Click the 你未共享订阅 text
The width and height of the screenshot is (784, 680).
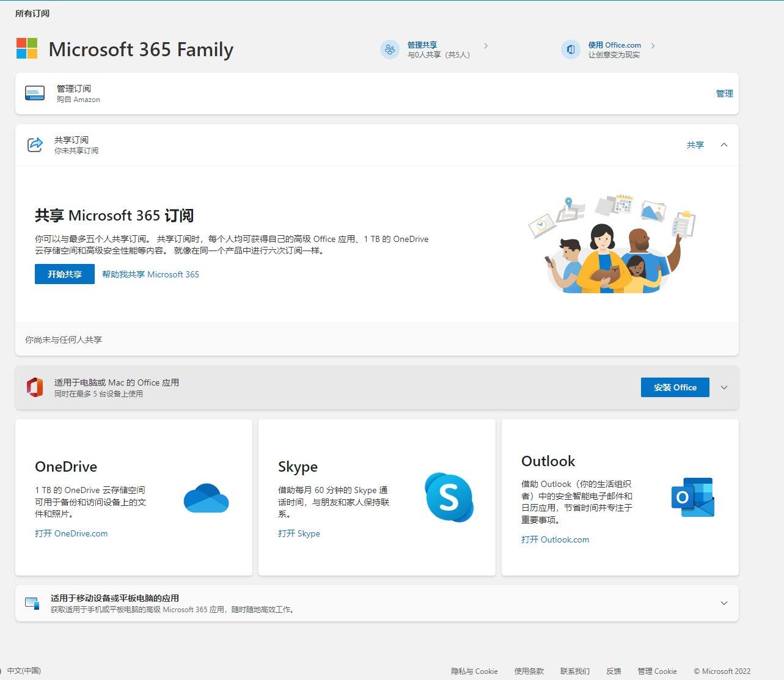76,151
